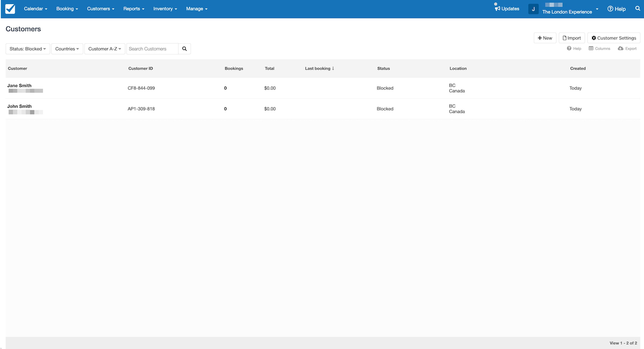Image resolution: width=644 pixels, height=349 pixels.
Task: Open customer Jane Smith
Action: [x=19, y=86]
